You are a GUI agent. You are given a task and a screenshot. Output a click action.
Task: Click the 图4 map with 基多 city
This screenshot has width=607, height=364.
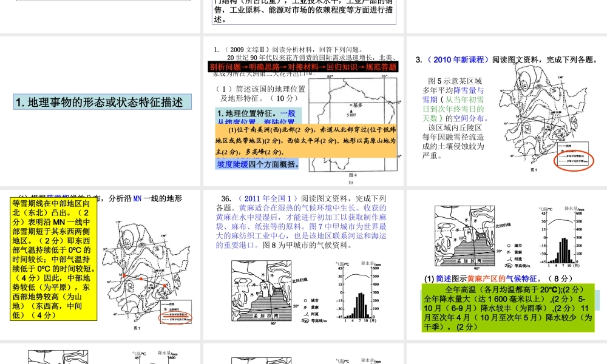click(x=353, y=124)
